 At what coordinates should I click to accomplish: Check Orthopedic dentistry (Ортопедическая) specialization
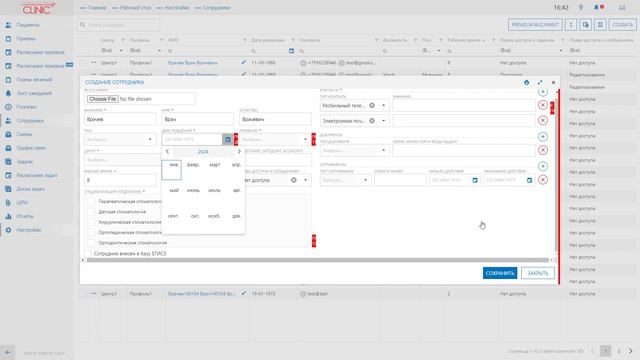(91, 232)
